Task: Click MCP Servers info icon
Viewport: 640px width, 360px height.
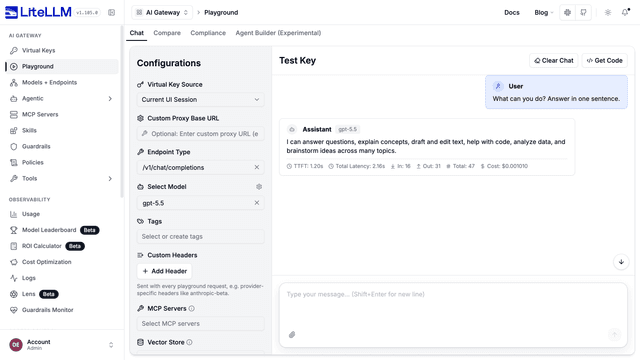Action: point(191,309)
